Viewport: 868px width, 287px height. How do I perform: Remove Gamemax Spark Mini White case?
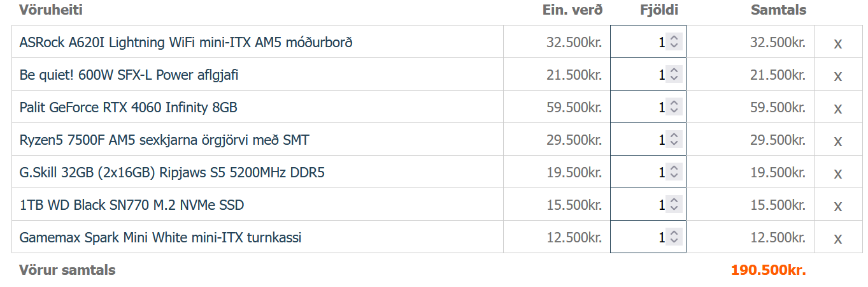coord(838,239)
